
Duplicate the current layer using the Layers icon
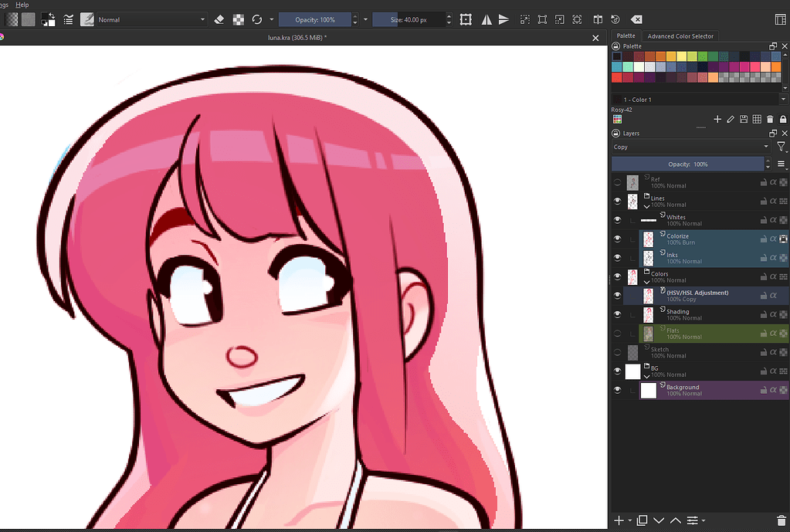point(641,520)
